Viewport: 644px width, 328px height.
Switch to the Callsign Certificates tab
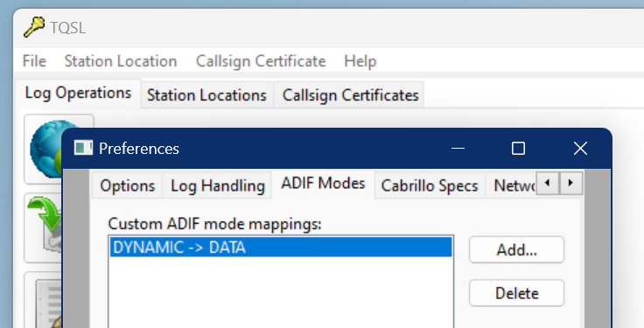(x=350, y=95)
